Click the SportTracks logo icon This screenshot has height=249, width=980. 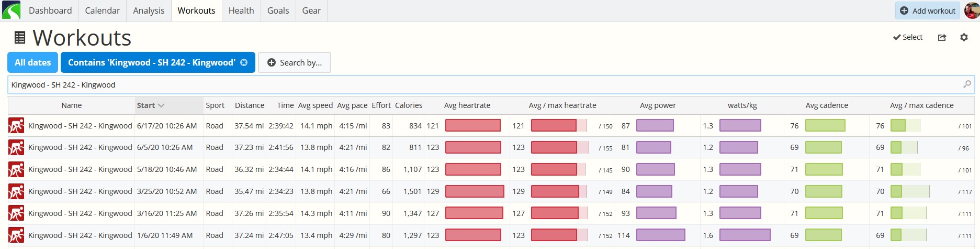coord(11,10)
